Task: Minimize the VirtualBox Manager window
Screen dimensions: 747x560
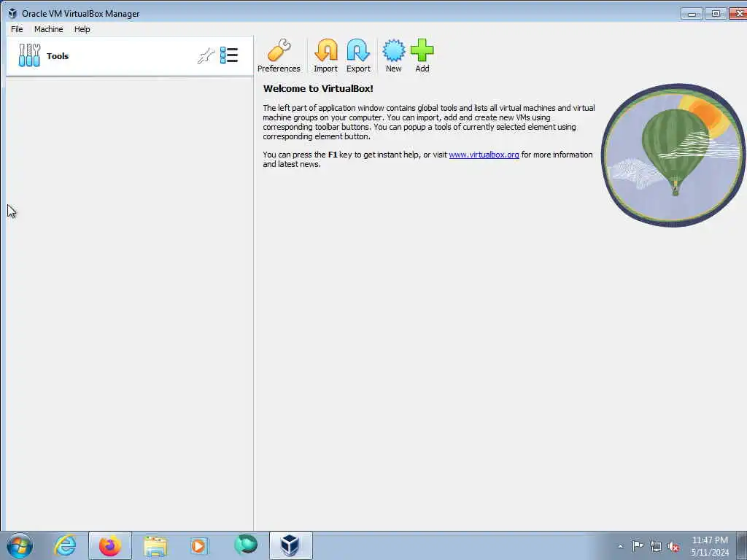Action: pos(692,14)
